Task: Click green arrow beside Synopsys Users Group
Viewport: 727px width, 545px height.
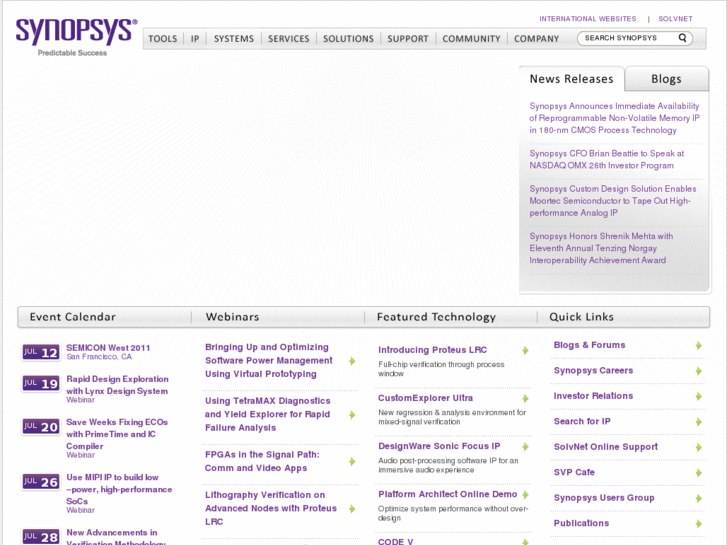Action: pyautogui.click(x=698, y=499)
